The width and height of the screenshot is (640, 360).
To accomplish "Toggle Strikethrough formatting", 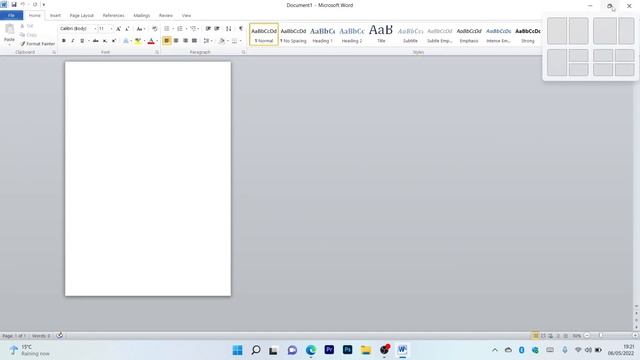I will (96, 41).
